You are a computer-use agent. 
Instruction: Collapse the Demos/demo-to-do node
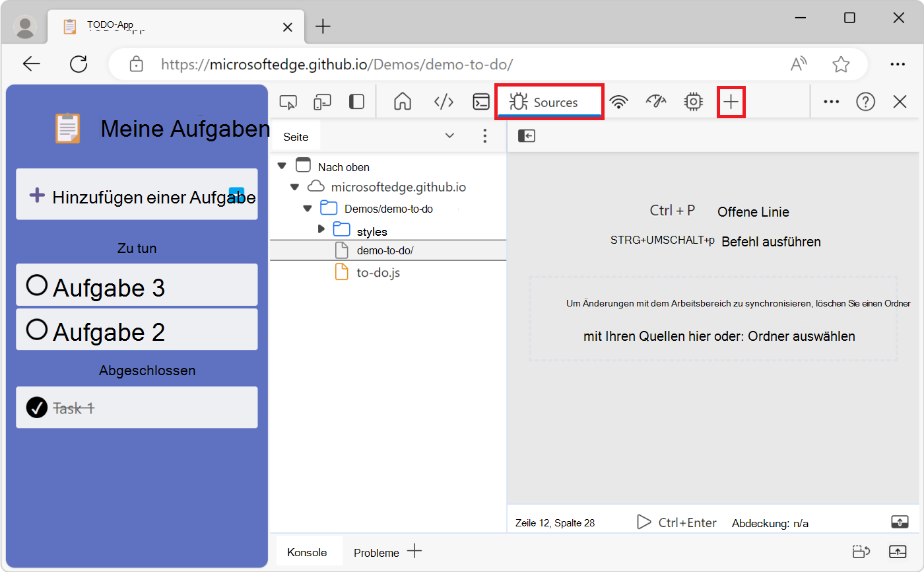pyautogui.click(x=307, y=207)
